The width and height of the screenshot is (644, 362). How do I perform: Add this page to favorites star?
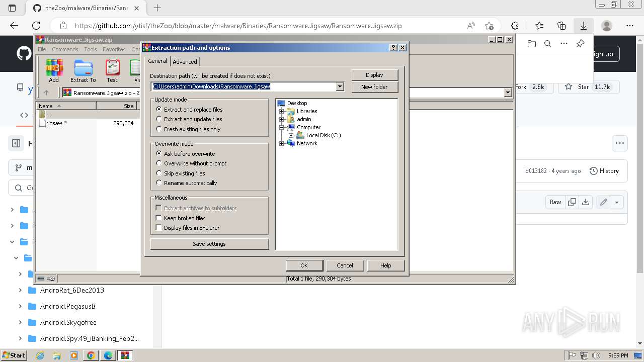pyautogui.click(x=489, y=26)
